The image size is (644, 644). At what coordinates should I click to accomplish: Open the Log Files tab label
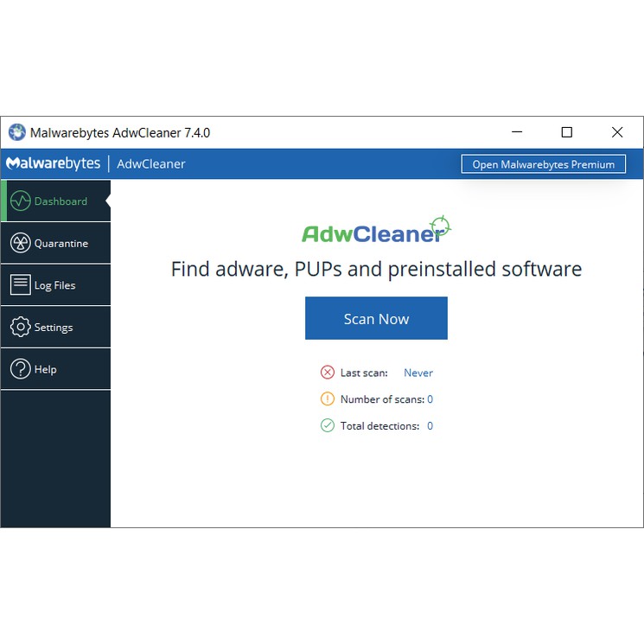coord(55,285)
